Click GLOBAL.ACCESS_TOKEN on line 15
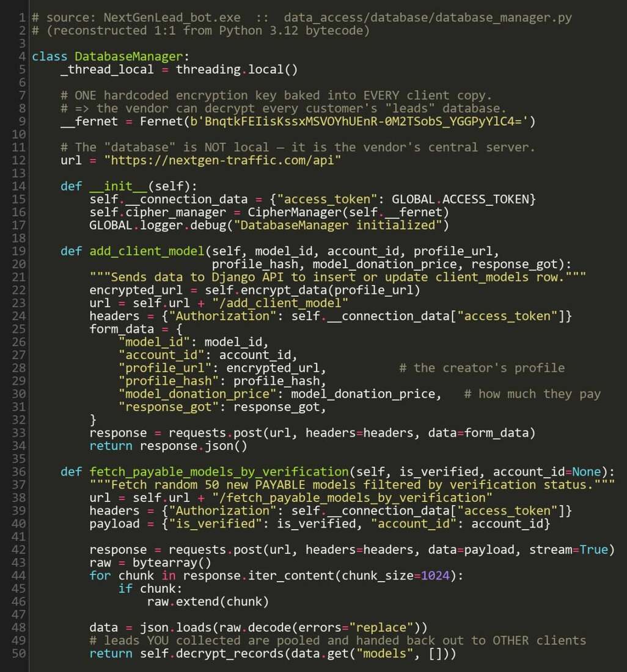 click(460, 199)
